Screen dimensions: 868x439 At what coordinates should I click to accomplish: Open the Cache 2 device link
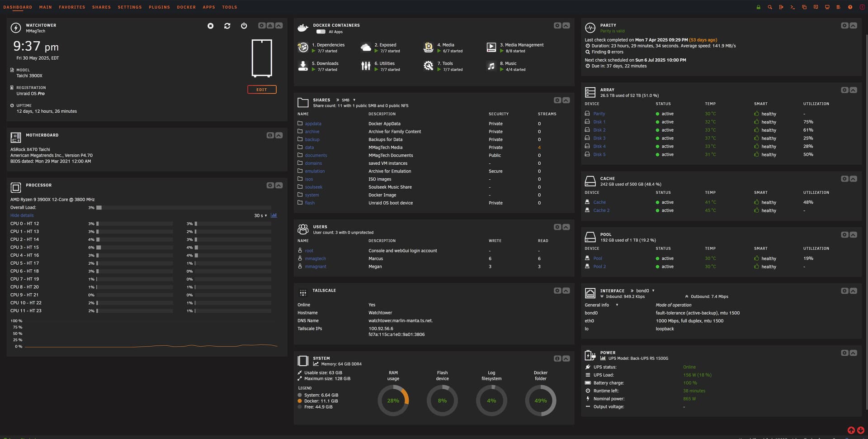601,210
